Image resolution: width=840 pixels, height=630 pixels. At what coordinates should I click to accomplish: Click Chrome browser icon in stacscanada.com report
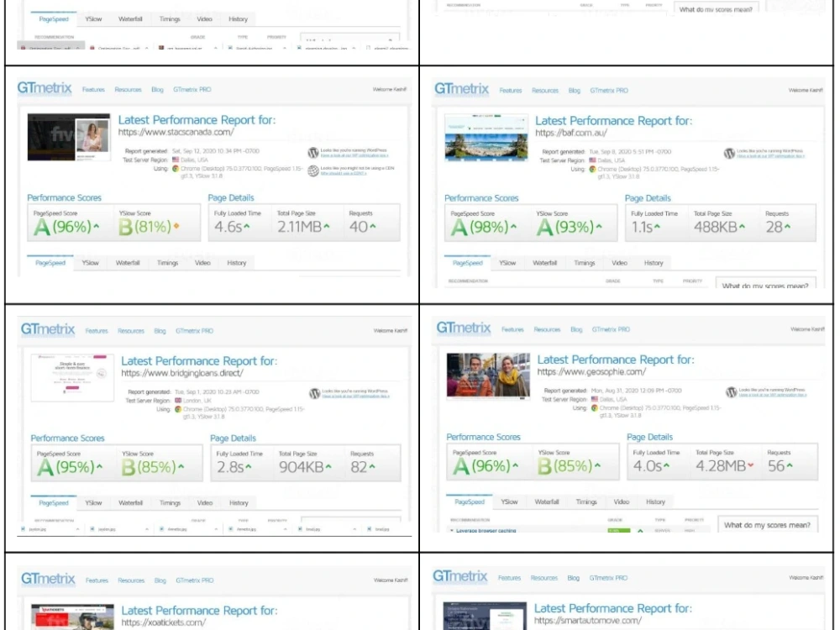176,168
